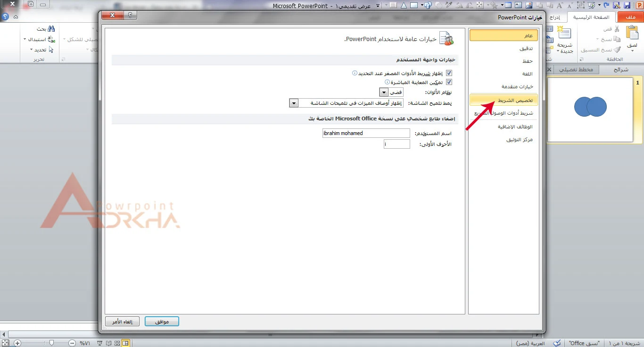
Task: Click the OK button in options dialog
Action: click(162, 322)
